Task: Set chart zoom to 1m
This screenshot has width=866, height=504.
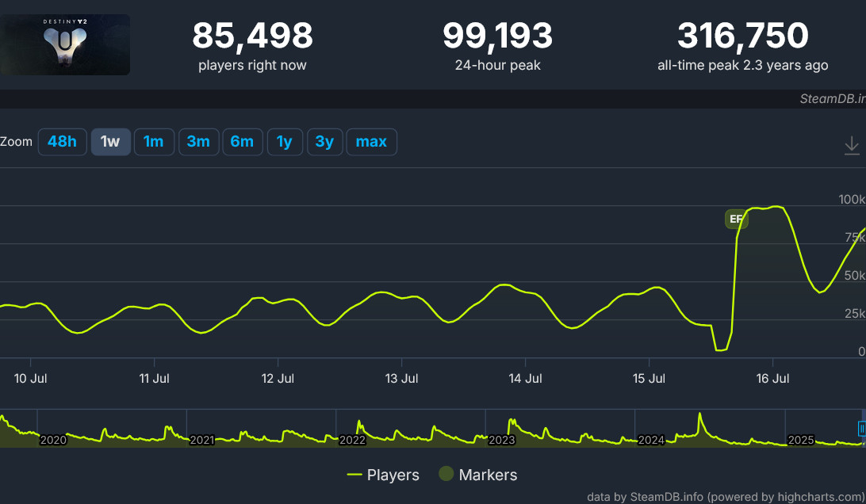Action: point(154,142)
